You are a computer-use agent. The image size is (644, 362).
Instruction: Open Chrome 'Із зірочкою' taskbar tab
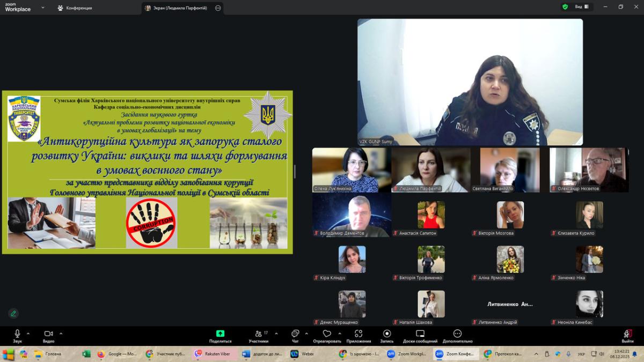pyautogui.click(x=359, y=354)
